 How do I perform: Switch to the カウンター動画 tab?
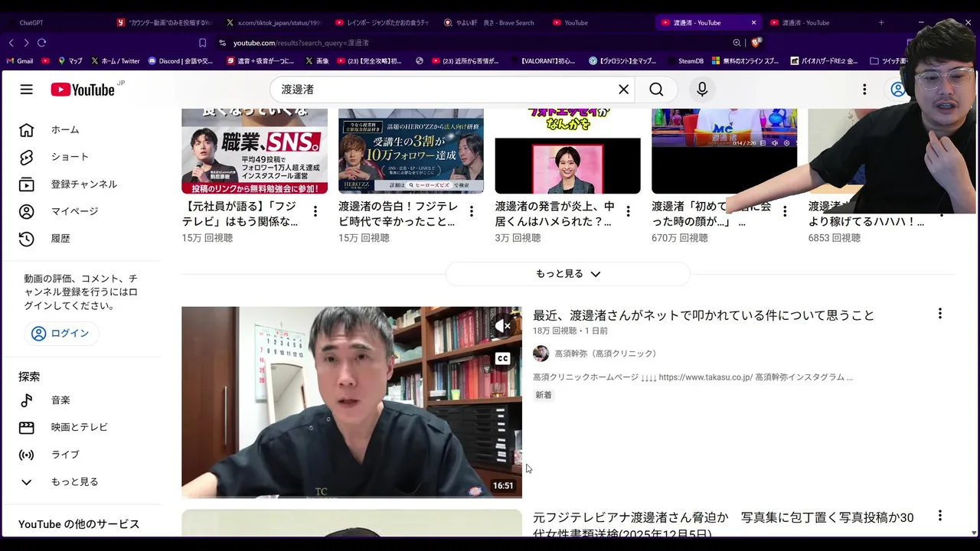coord(164,23)
